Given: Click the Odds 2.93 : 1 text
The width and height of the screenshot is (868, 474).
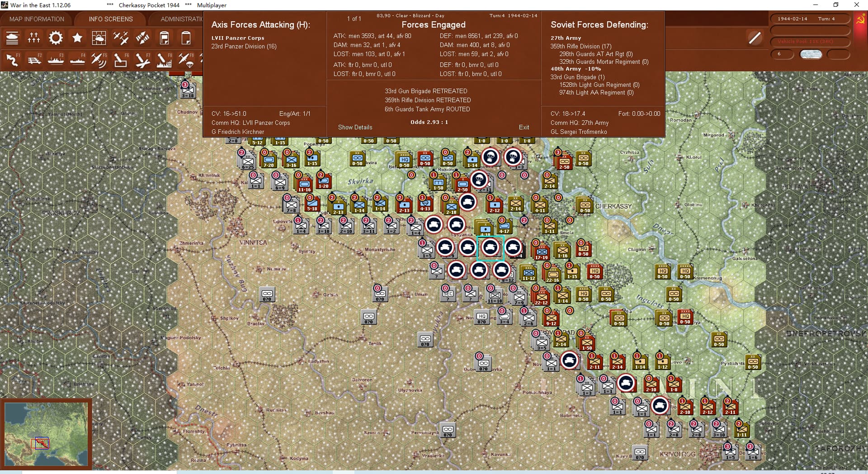Looking at the screenshot, I should point(429,122).
